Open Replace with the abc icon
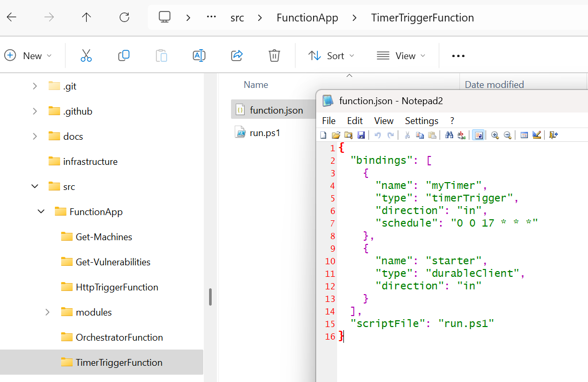The image size is (588, 382). pos(462,135)
